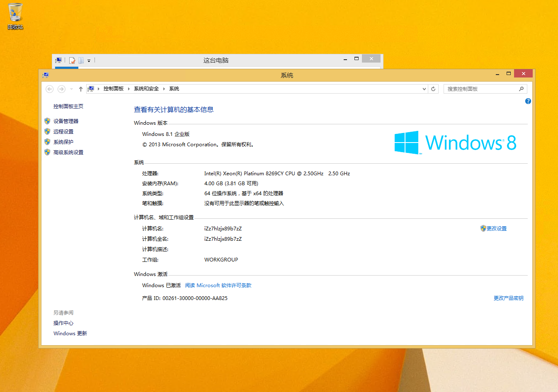Click the 64 位操作系统 system type value
Screen dimensions: 558x392
(x=244, y=193)
